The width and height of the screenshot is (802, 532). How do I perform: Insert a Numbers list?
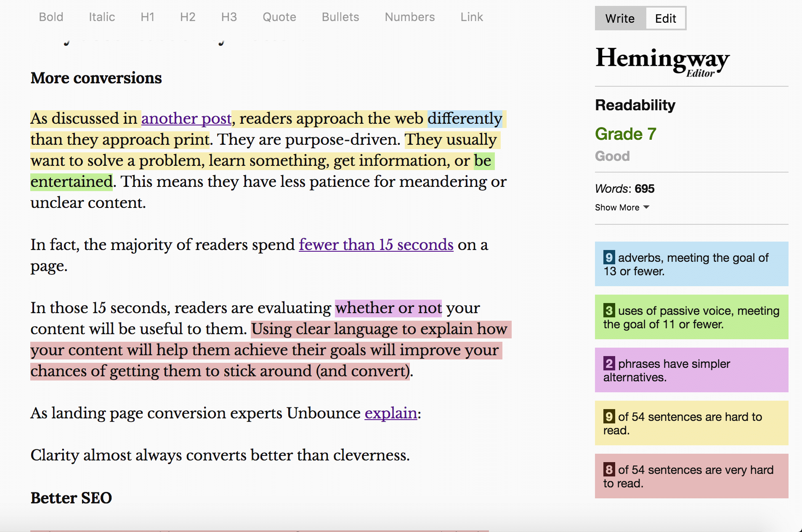coord(410,17)
